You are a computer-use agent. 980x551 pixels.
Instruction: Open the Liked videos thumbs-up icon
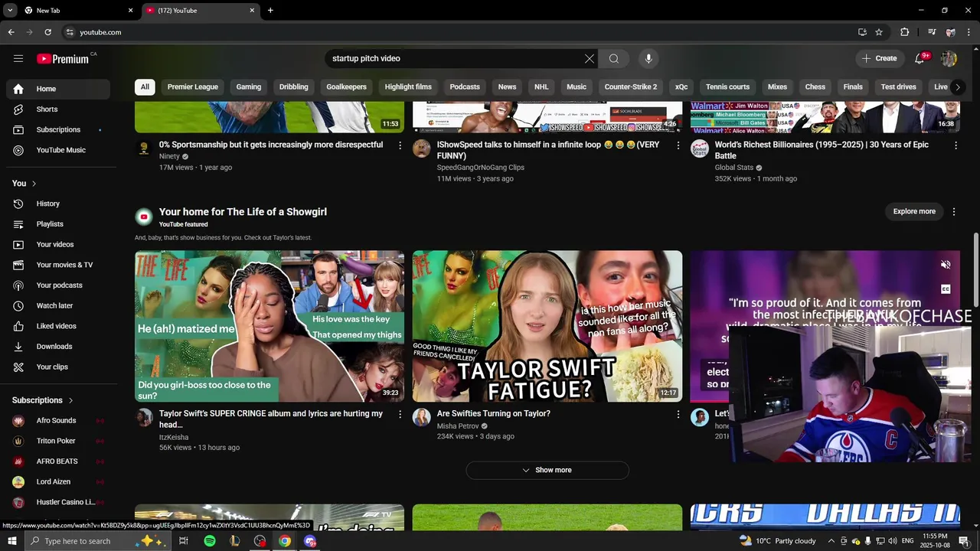[x=18, y=326]
